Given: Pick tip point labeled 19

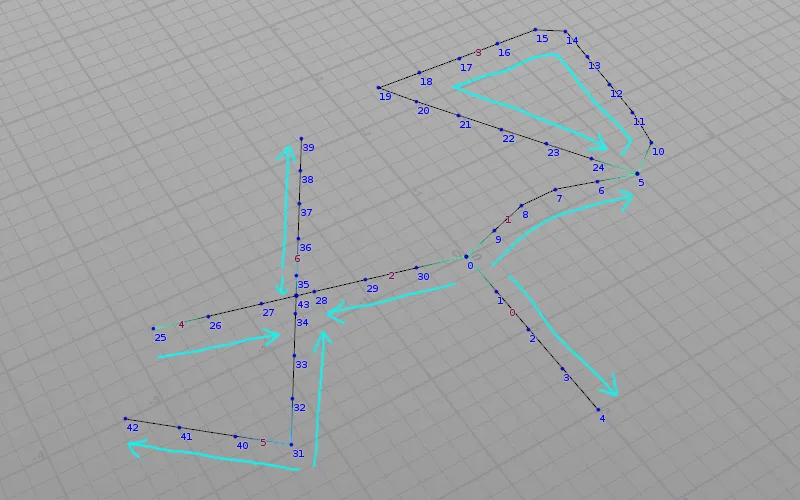Looking at the screenshot, I should coord(379,88).
